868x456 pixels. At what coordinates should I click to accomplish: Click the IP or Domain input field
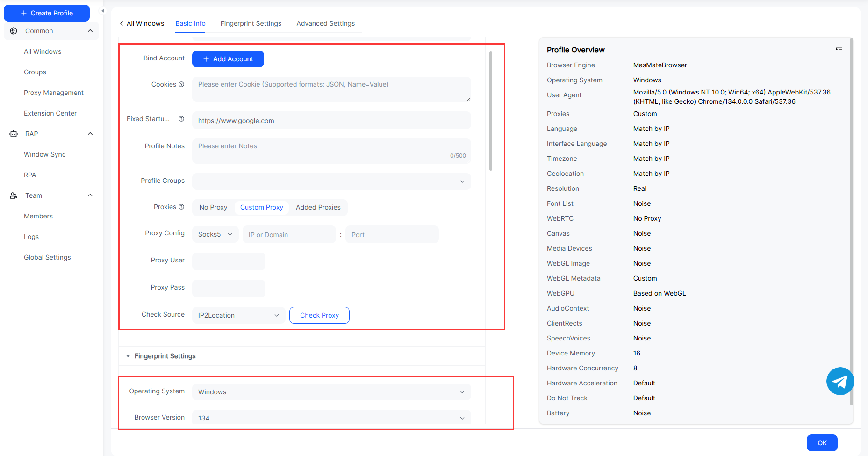point(289,234)
